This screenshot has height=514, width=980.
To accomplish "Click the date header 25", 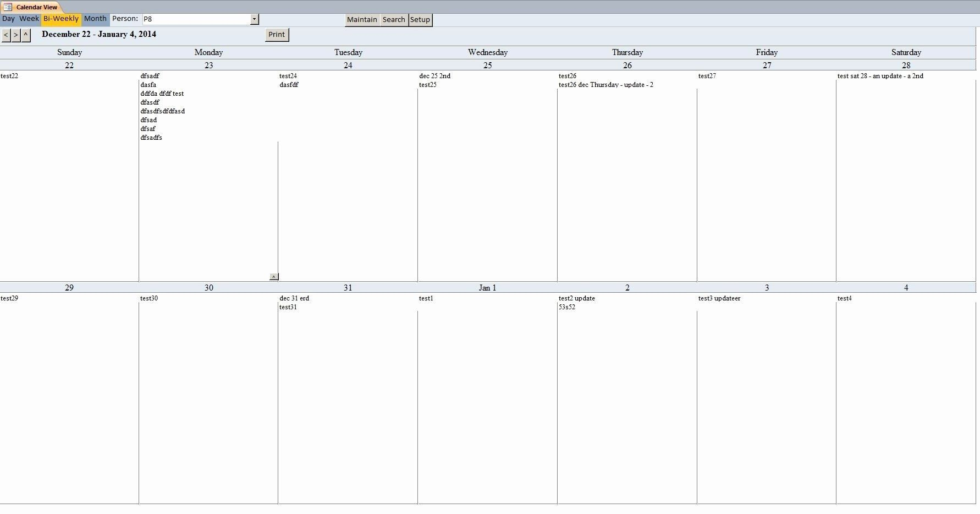I will point(488,65).
